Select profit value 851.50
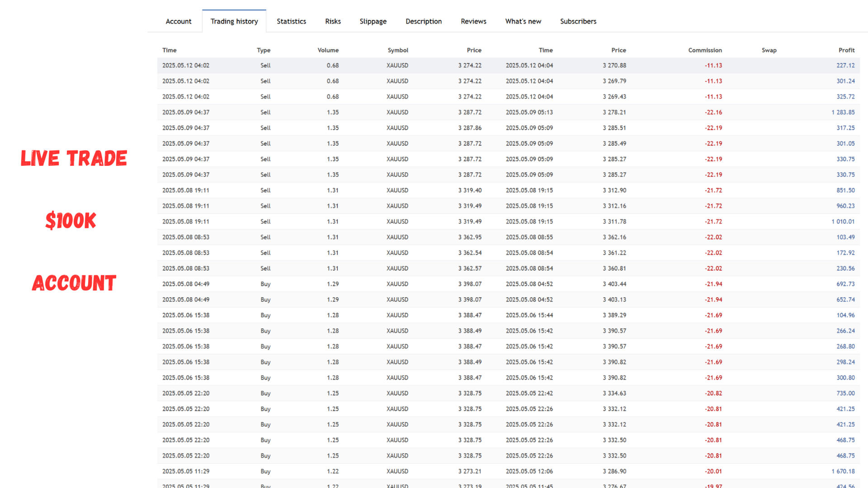The width and height of the screenshot is (868, 488). (x=845, y=191)
